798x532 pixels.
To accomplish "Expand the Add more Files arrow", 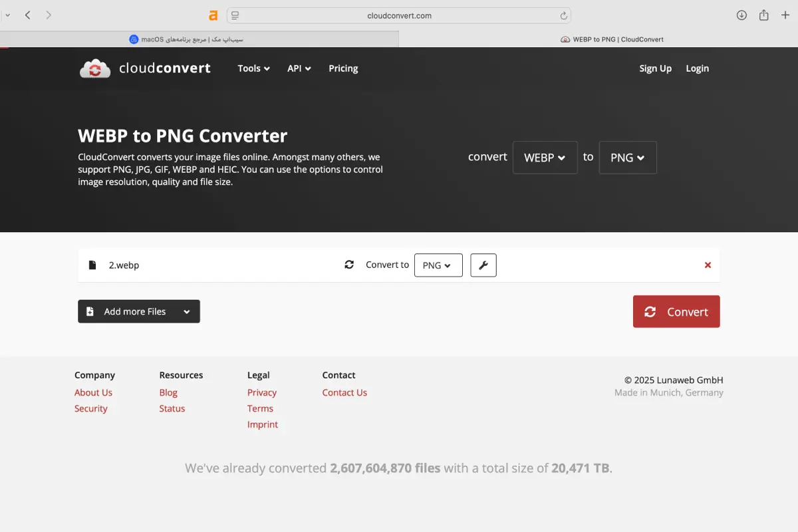I will pos(187,311).
